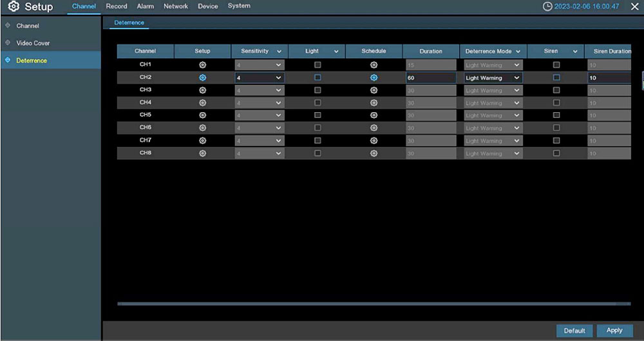
Task: Switch to the Device tab
Action: (x=208, y=6)
